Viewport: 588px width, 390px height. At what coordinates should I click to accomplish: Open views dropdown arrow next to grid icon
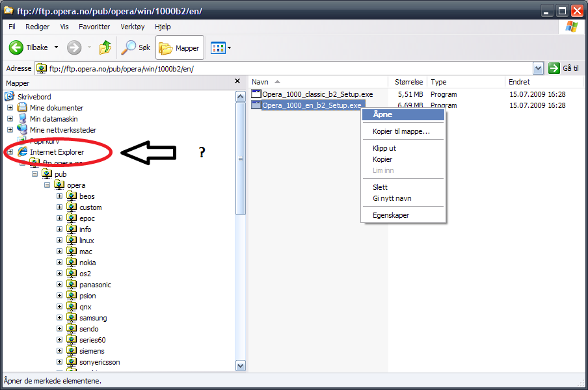click(229, 47)
